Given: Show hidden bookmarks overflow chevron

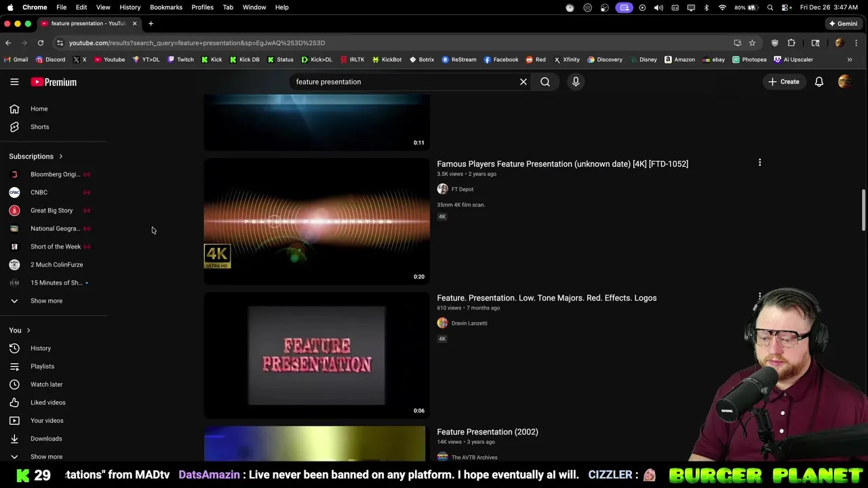Looking at the screenshot, I should click(x=850, y=60).
